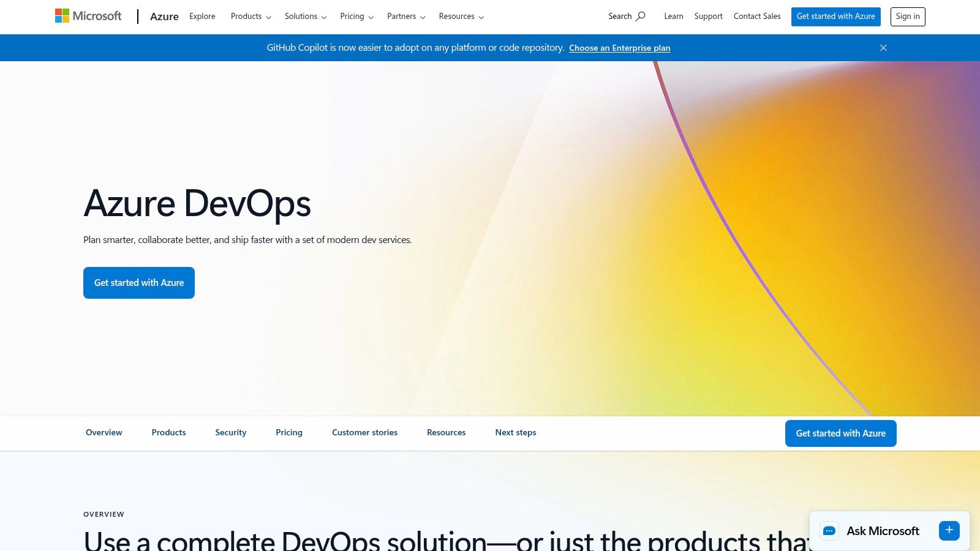The height and width of the screenshot is (551, 980).
Task: Jump to Next steps section
Action: 516,432
